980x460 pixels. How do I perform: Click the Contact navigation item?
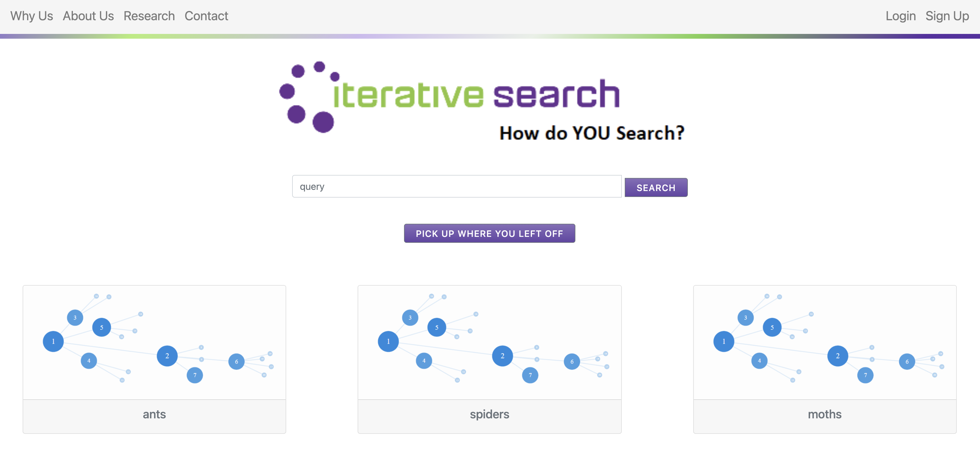click(206, 16)
